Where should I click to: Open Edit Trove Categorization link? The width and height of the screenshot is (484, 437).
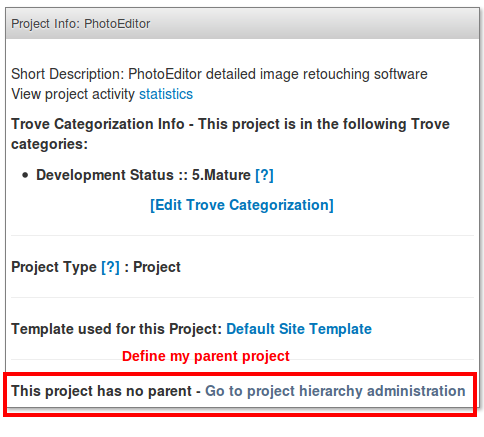(242, 205)
